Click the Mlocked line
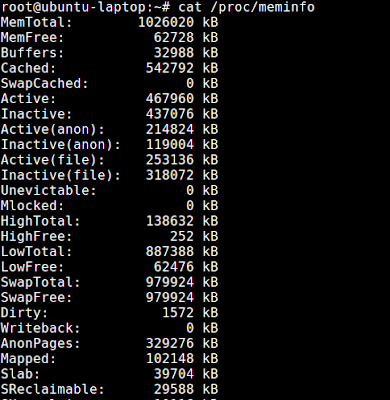 [109, 206]
